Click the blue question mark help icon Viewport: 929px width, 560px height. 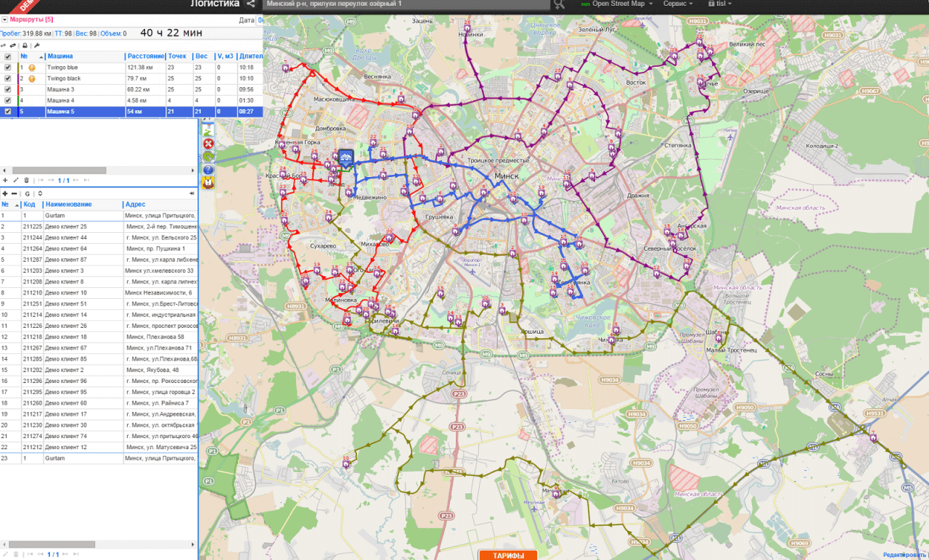pos(208,170)
